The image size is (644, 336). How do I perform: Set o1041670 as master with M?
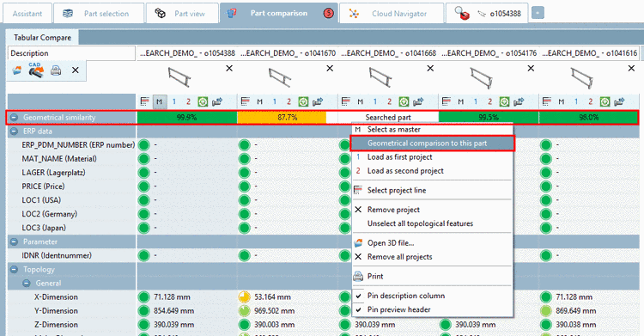tap(259, 101)
